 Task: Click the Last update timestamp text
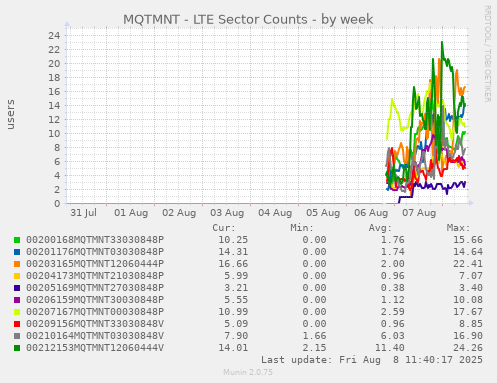(372, 360)
